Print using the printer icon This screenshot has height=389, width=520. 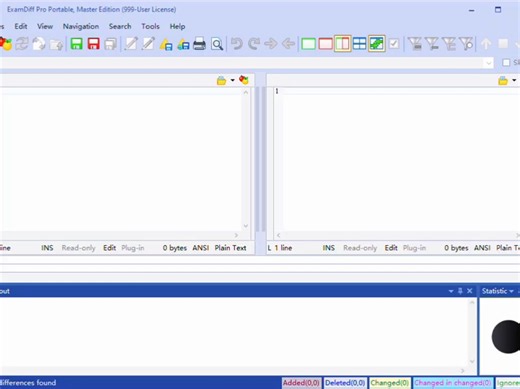(x=200, y=44)
